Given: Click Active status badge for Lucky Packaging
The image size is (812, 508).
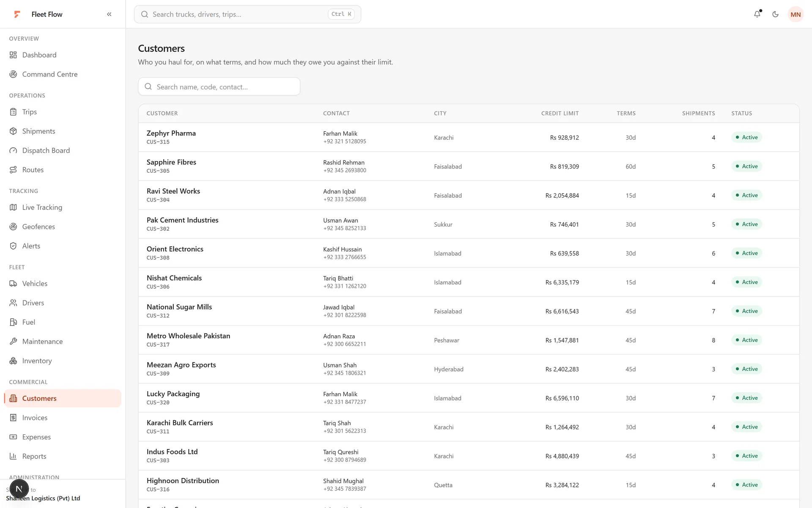Looking at the screenshot, I should 746,398.
